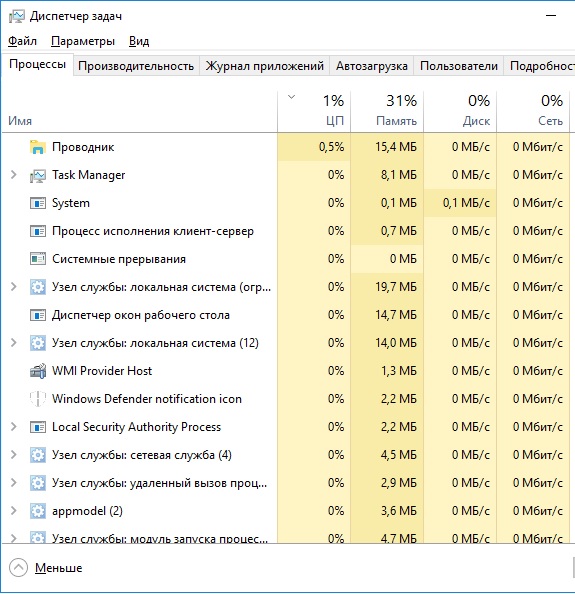Click the Local Security Authority Process icon
The height and width of the screenshot is (594, 575).
point(38,427)
